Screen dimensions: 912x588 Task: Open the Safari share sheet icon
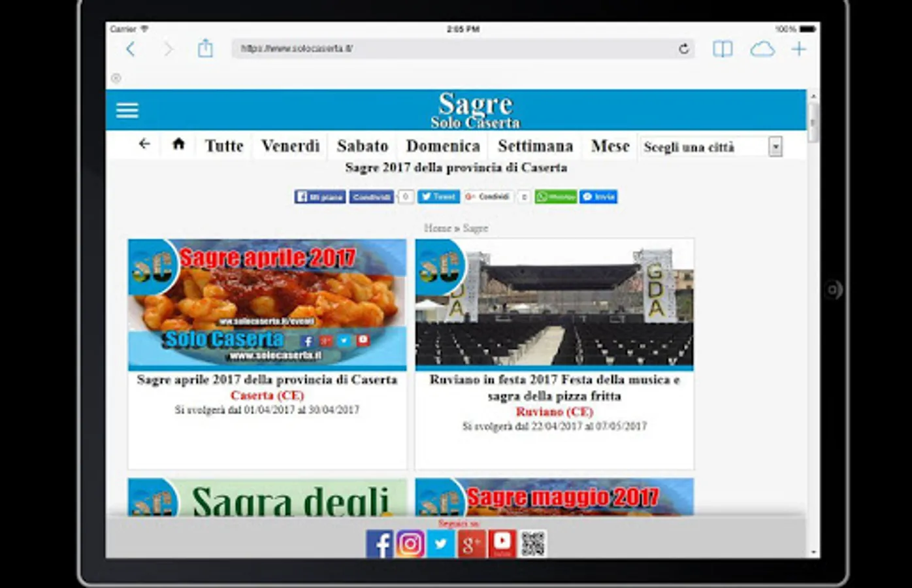point(205,48)
